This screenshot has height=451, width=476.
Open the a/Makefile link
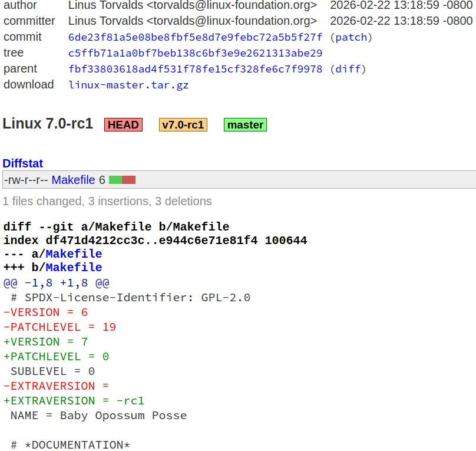pos(74,254)
